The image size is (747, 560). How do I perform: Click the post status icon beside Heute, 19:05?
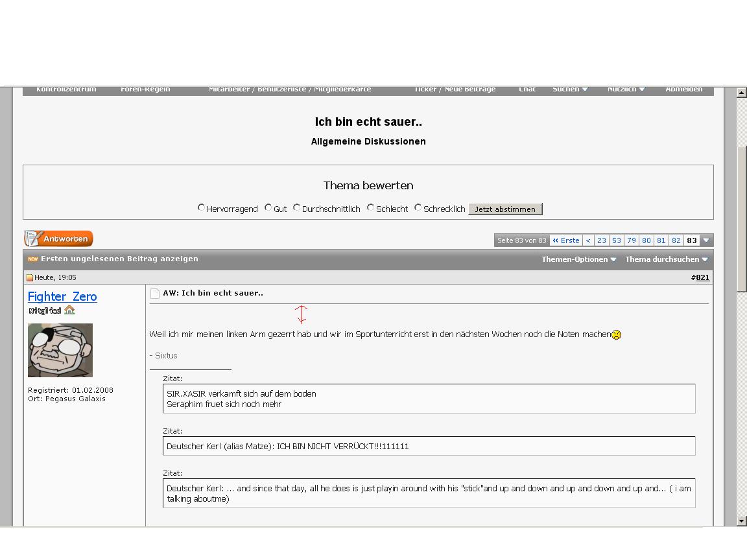coord(30,278)
